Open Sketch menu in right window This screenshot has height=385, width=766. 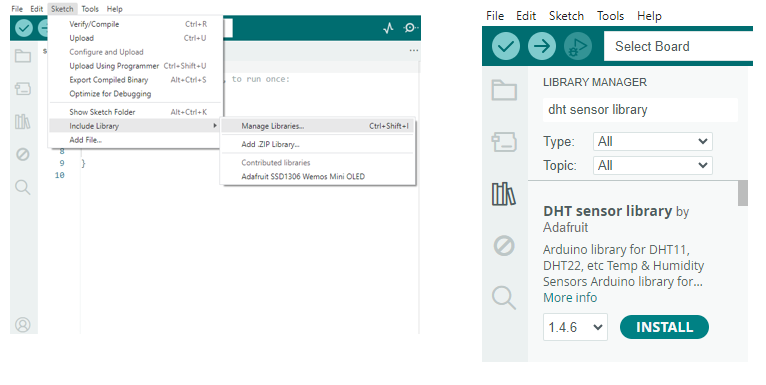[x=566, y=16]
